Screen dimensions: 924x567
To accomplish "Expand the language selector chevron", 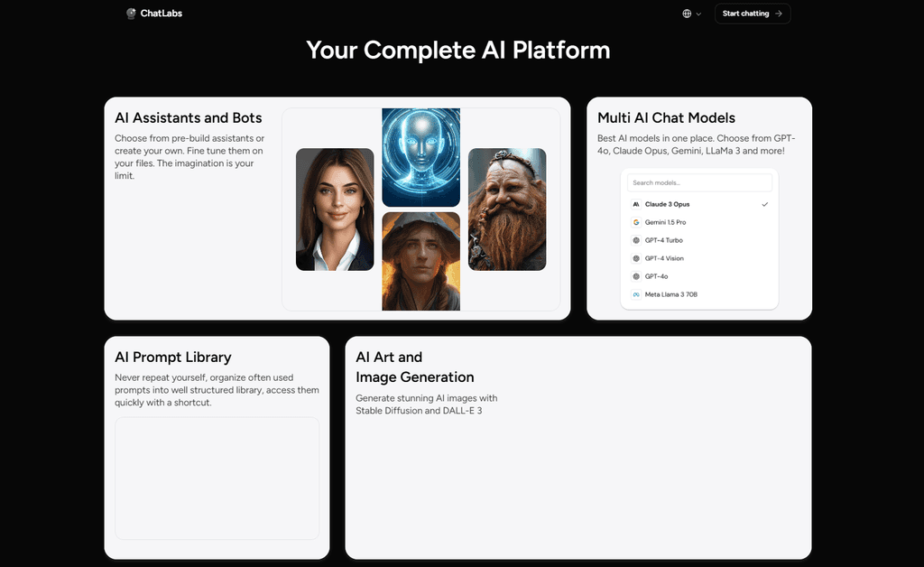I will pyautogui.click(x=699, y=14).
